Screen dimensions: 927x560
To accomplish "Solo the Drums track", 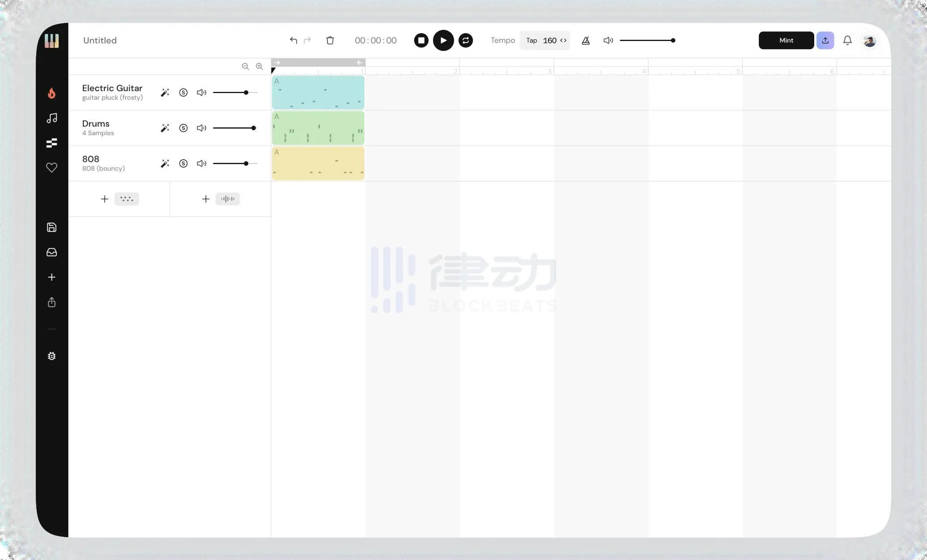I will pos(183,128).
